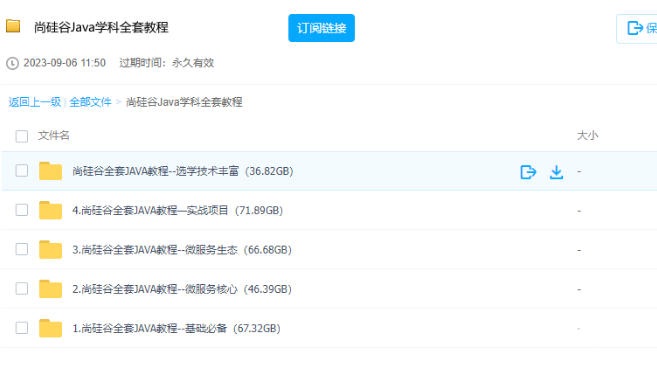Click folder icon of 1.基础必备 row
Image resolution: width=657 pixels, height=367 pixels.
tap(50, 328)
